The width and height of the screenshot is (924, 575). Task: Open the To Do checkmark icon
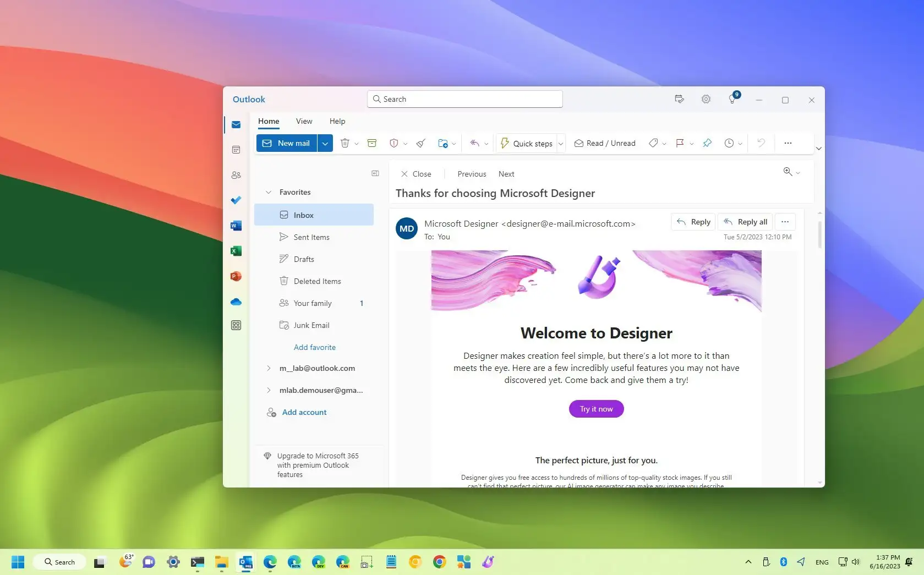(236, 200)
